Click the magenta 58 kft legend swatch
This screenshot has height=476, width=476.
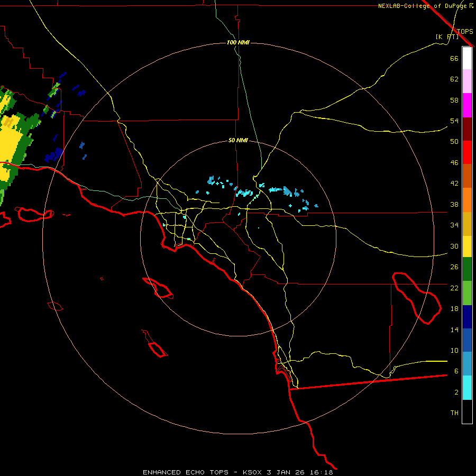[x=467, y=105]
